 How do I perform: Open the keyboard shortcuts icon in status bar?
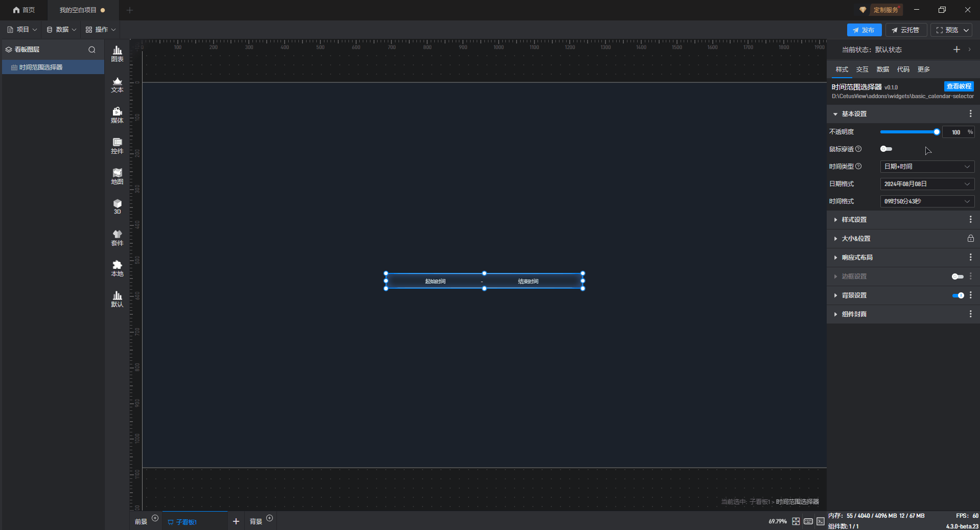tap(808, 521)
